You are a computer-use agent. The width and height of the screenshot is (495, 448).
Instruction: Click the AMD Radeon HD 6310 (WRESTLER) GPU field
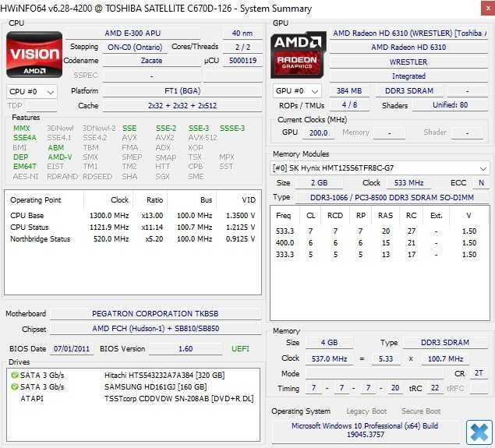(409, 34)
